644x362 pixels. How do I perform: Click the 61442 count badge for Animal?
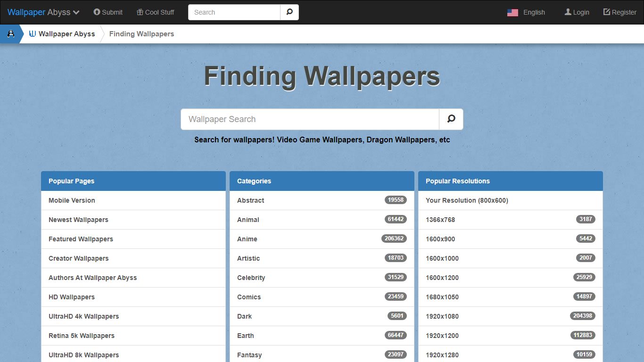tap(396, 219)
